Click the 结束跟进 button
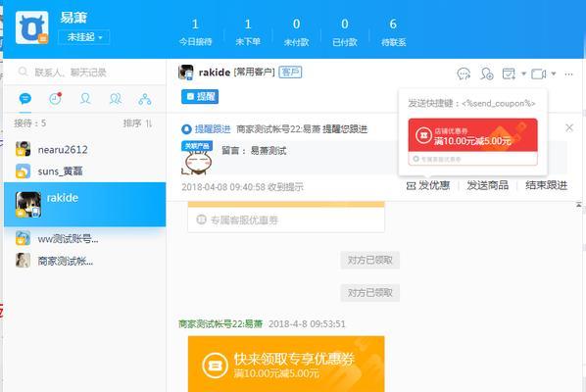Viewport: 586px width, 392px height. 547,185
